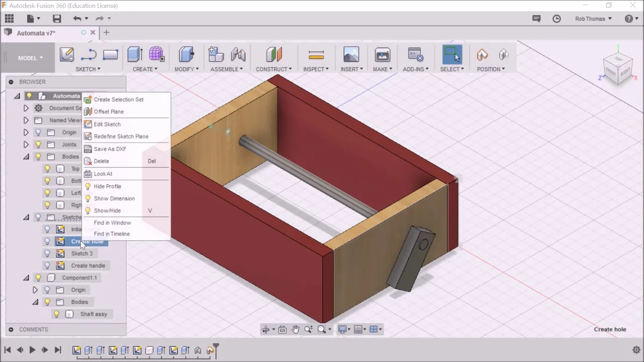Collapse the Component1:1 node
Image resolution: width=644 pixels, height=362 pixels.
26,278
